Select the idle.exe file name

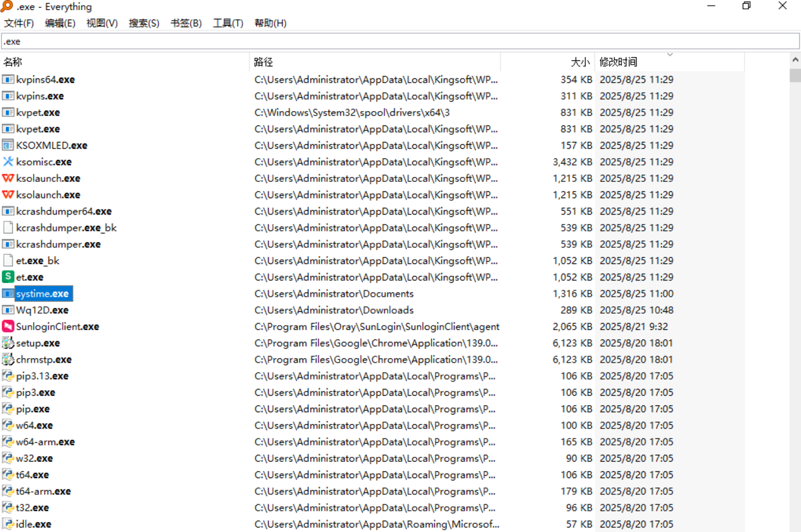point(34,524)
